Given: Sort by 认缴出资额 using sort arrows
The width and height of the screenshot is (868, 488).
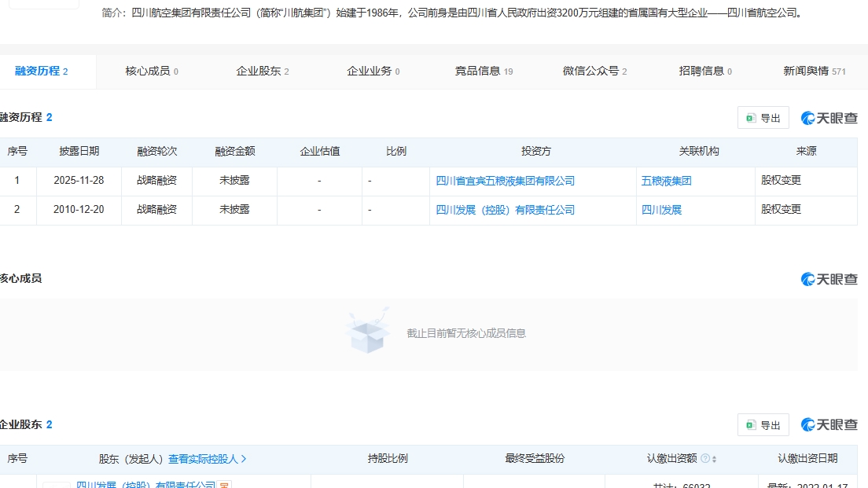Looking at the screenshot, I should click(714, 459).
